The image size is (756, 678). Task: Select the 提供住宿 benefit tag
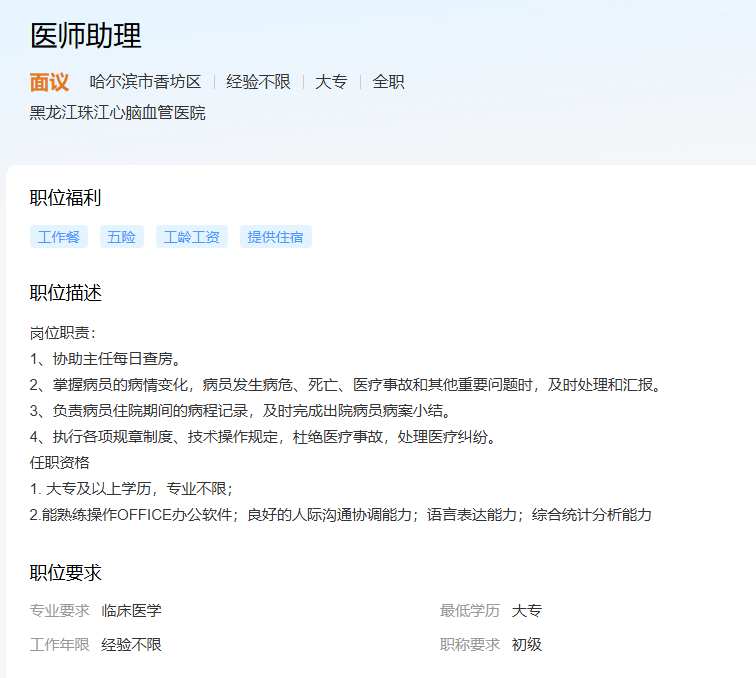276,237
